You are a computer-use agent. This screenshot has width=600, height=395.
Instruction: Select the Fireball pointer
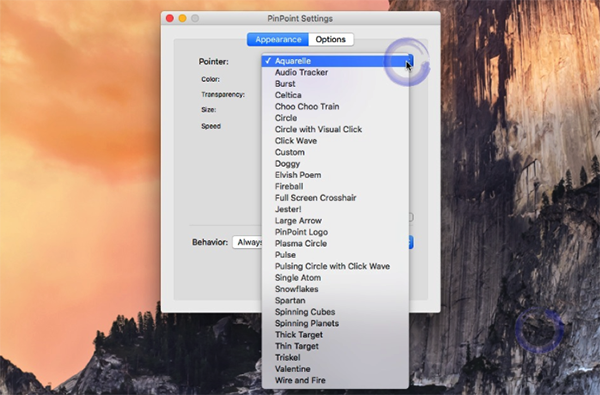point(335,186)
